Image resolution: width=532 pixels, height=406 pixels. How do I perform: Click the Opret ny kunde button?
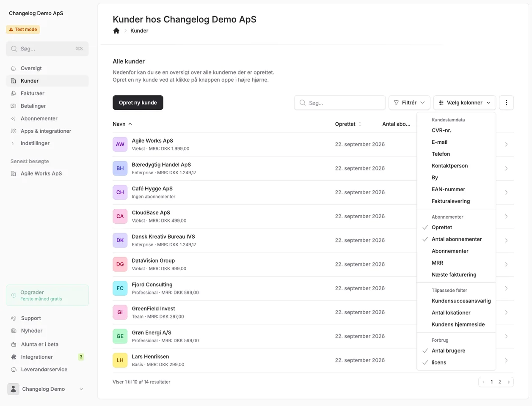point(138,102)
